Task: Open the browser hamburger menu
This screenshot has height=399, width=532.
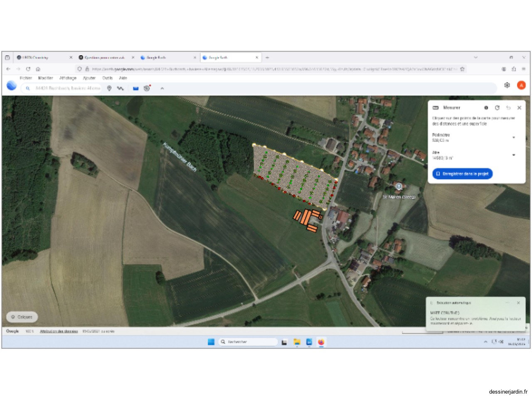Action: click(x=524, y=69)
